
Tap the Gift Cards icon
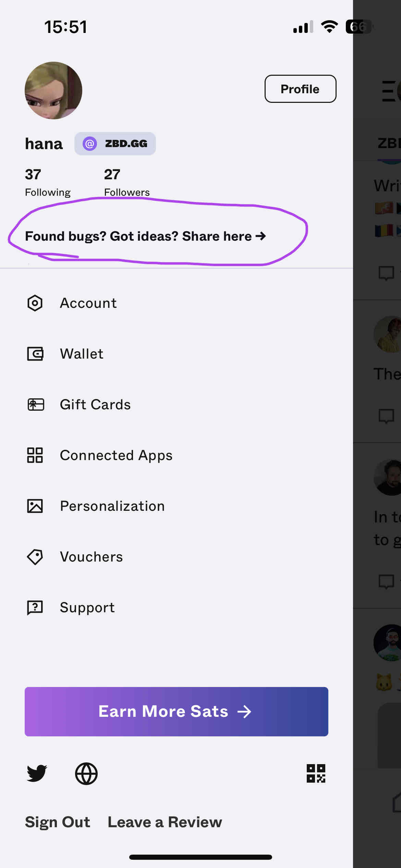(x=36, y=405)
